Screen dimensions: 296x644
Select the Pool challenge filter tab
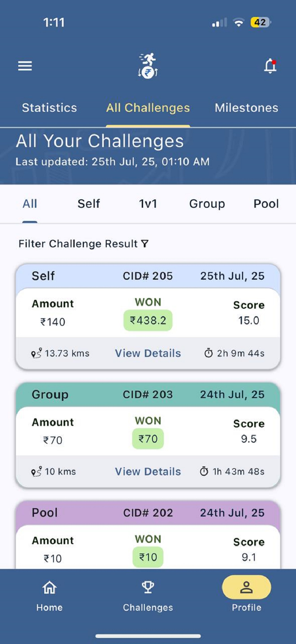point(266,203)
